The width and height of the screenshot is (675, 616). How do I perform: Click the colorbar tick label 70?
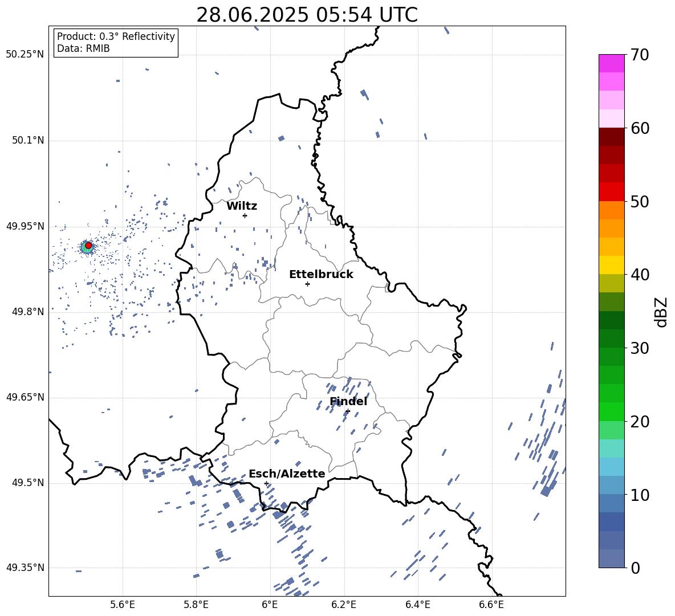[640, 55]
